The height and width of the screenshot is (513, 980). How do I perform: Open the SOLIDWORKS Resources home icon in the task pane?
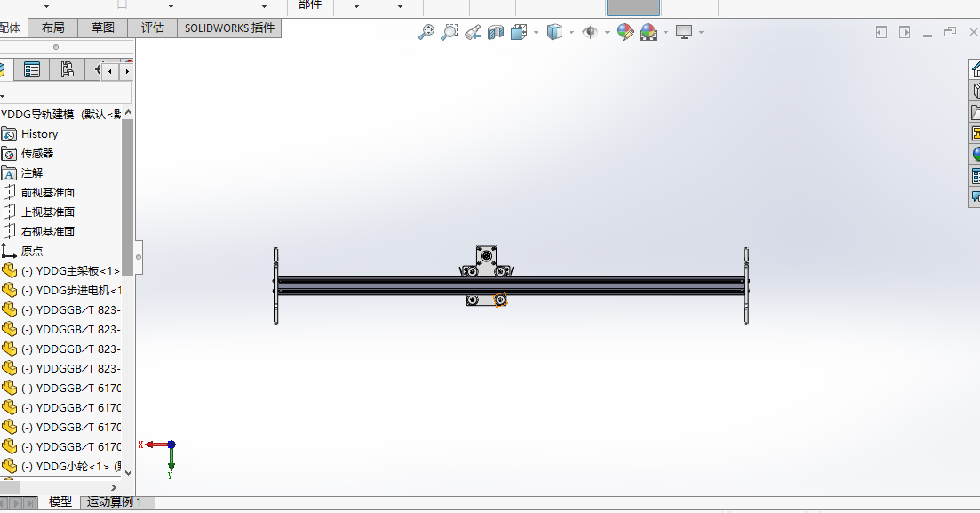tap(975, 68)
